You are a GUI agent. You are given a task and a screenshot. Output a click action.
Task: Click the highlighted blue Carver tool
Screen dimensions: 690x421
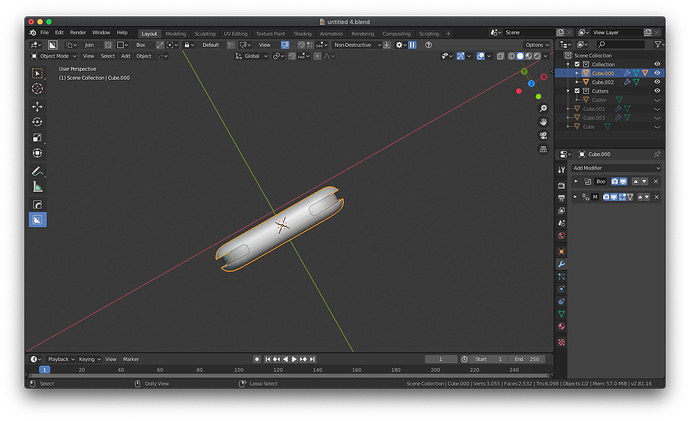tap(37, 220)
